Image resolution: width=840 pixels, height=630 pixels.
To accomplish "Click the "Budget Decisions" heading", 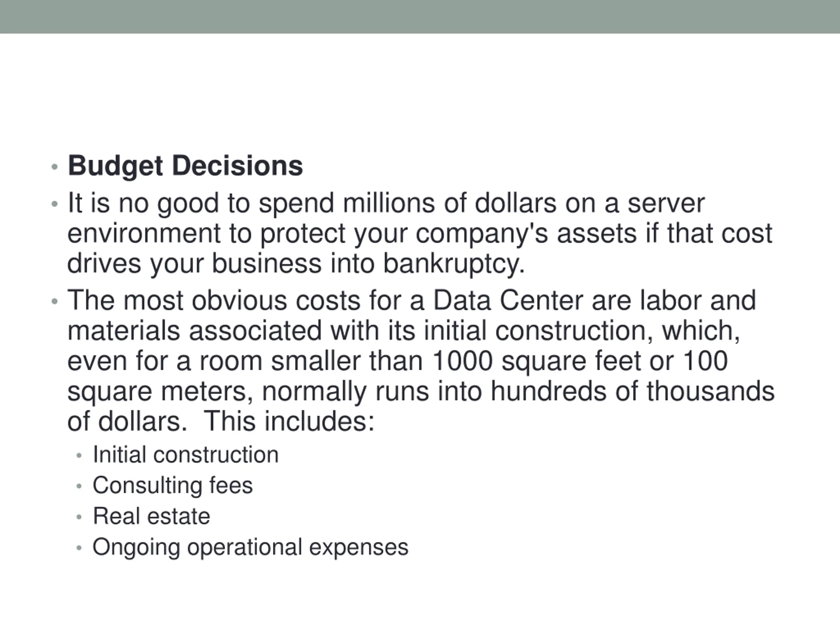I will 185,166.
